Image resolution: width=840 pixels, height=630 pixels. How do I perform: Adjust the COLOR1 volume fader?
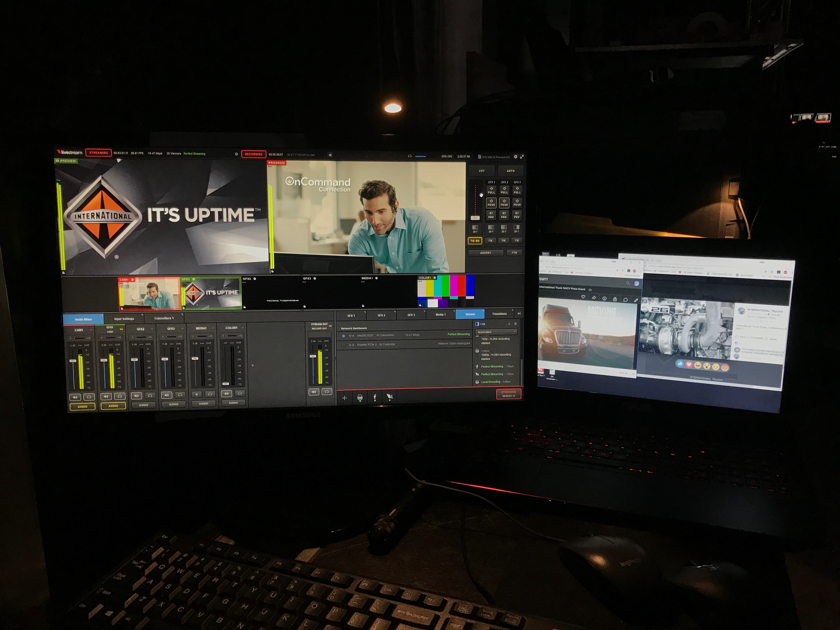click(x=226, y=384)
